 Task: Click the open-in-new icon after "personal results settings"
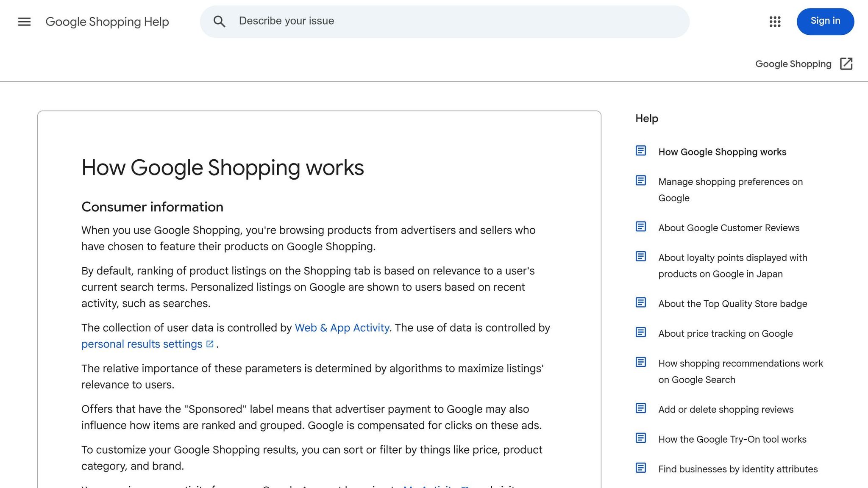coord(209,344)
